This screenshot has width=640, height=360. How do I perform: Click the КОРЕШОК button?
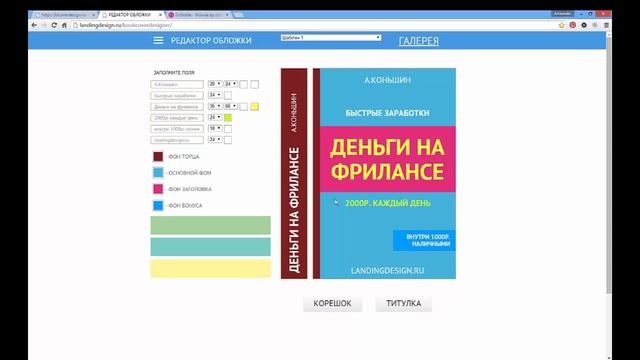(x=332, y=304)
